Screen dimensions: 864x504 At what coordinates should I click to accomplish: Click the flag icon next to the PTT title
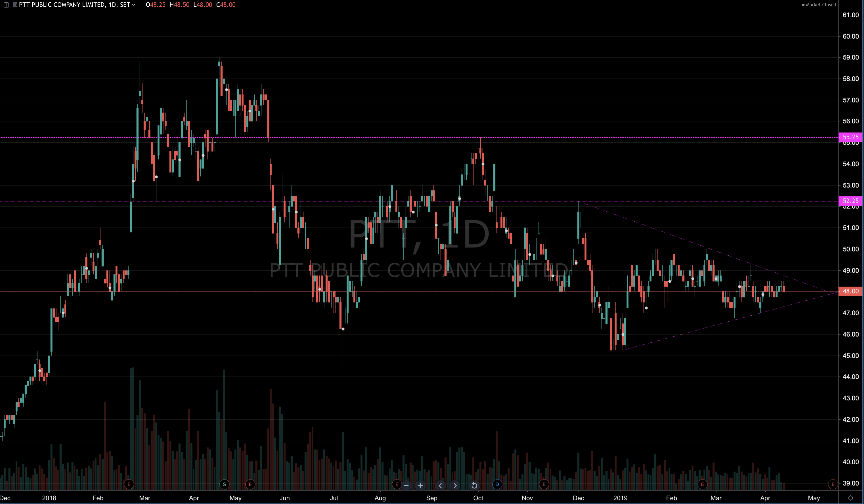tap(15, 5)
